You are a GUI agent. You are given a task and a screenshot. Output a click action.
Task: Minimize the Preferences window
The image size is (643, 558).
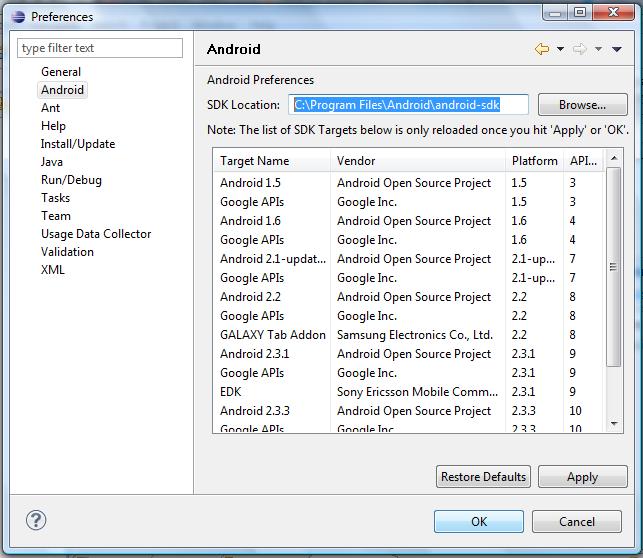tap(555, 13)
